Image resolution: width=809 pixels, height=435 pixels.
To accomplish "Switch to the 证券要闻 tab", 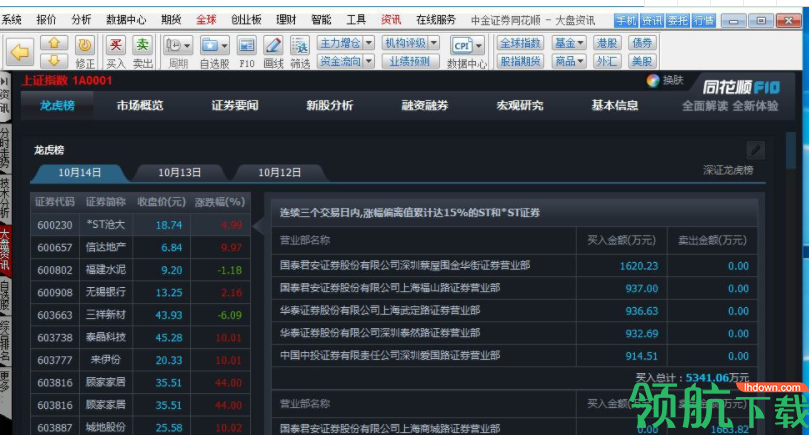I will (235, 106).
